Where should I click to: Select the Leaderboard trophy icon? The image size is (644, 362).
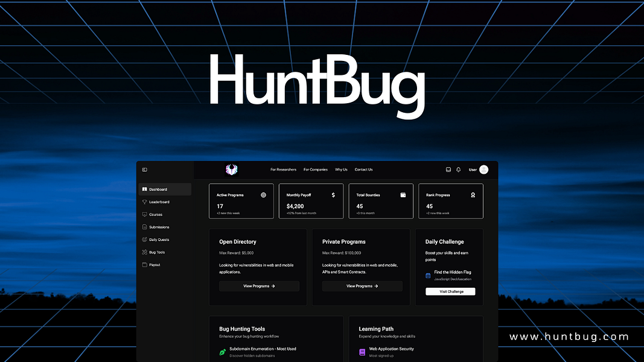144,202
